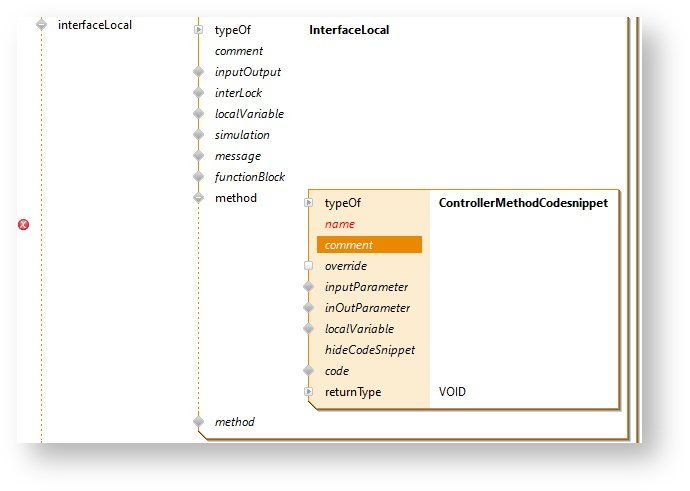Viewport: 690px width, 491px height.
Task: Click the red error marker icon
Action: (24, 225)
